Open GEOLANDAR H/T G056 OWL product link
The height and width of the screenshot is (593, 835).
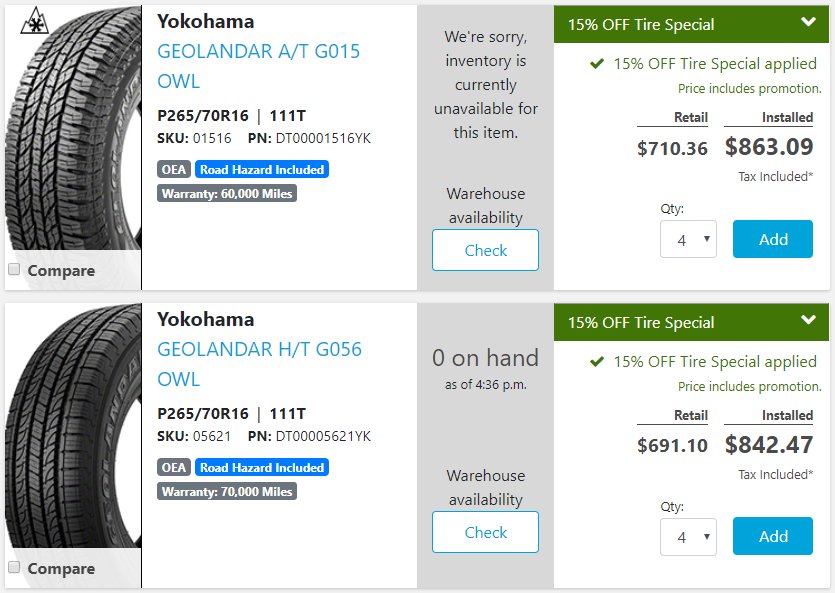[259, 364]
